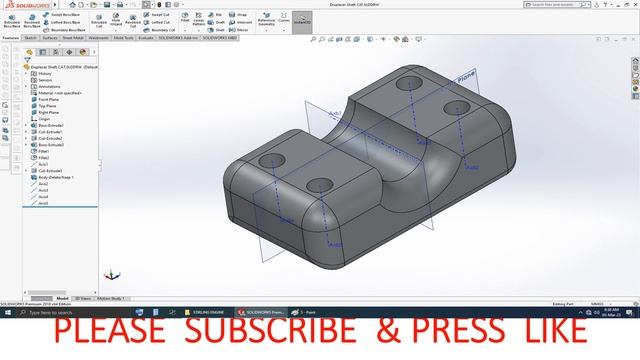The width and height of the screenshot is (640, 360).
Task: Click the Save icon
Action: (107, 4)
